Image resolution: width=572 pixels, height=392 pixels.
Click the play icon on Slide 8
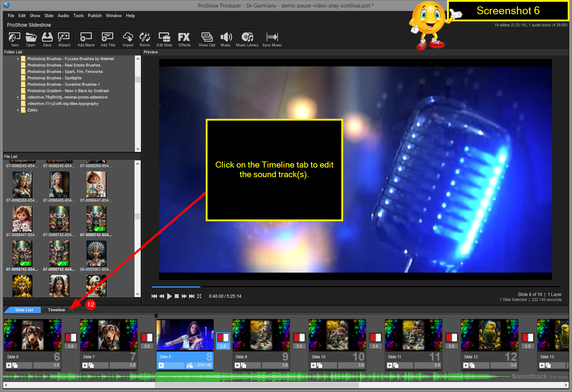pos(161,365)
